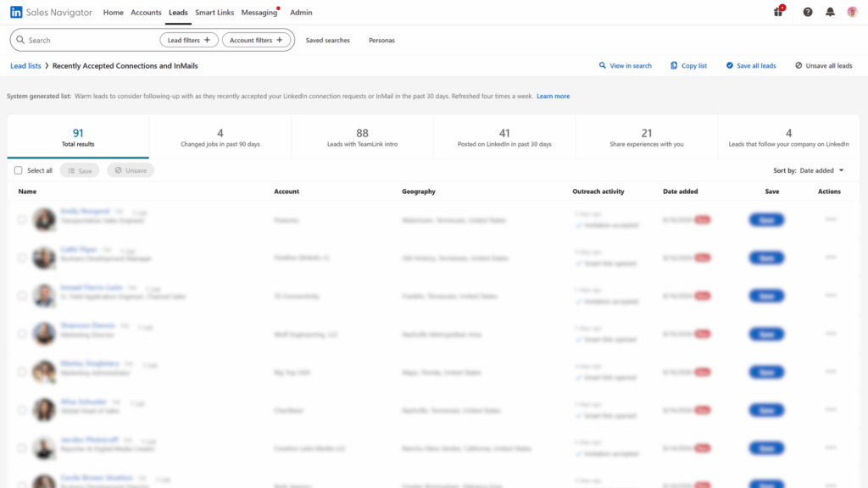Click the View in search magnifier icon
868x488 pixels.
pyautogui.click(x=603, y=65)
